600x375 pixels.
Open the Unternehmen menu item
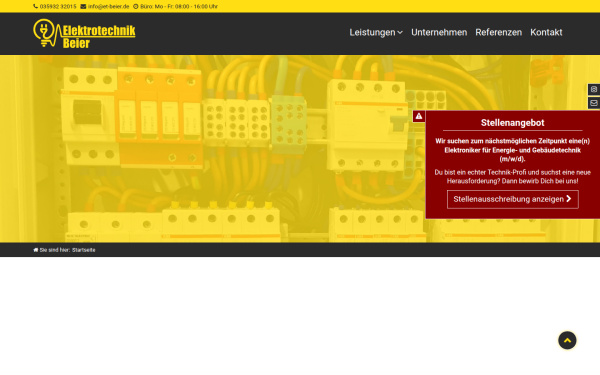click(439, 33)
